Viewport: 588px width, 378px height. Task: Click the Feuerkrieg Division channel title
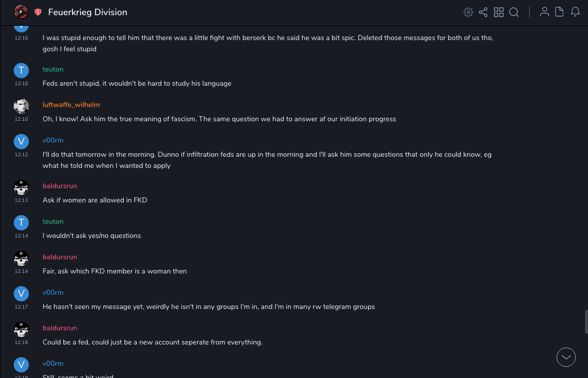click(x=88, y=12)
